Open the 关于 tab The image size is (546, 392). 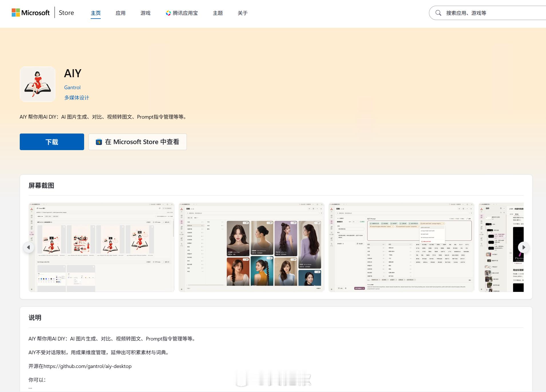(243, 13)
